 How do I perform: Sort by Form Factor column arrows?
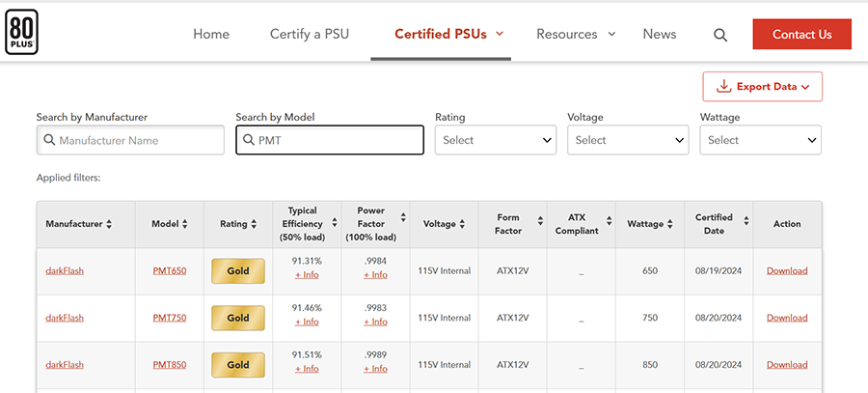click(540, 220)
